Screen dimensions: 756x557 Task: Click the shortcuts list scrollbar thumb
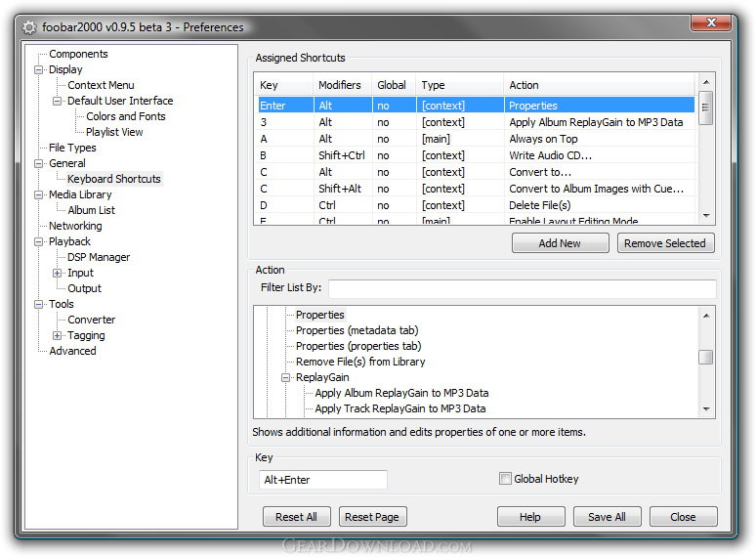tap(706, 107)
